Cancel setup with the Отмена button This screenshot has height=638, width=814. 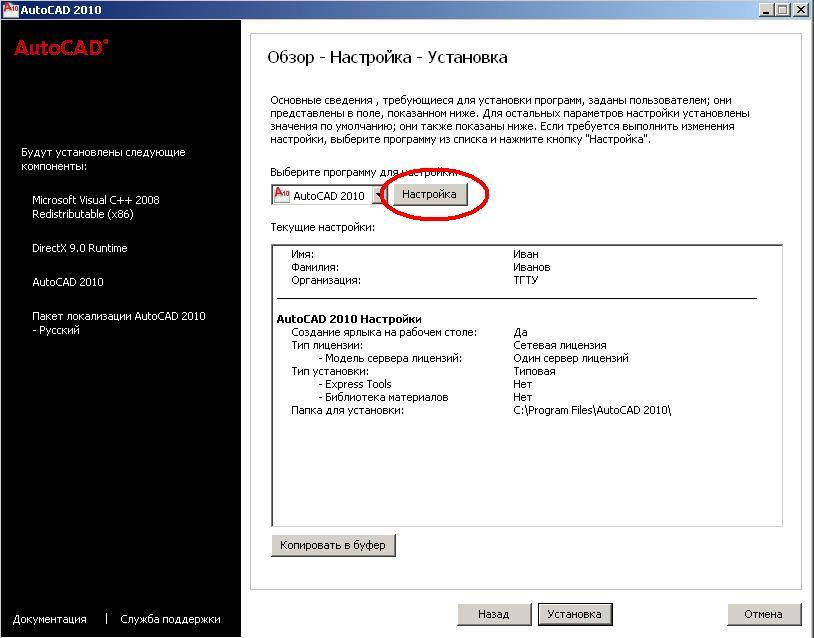click(764, 613)
